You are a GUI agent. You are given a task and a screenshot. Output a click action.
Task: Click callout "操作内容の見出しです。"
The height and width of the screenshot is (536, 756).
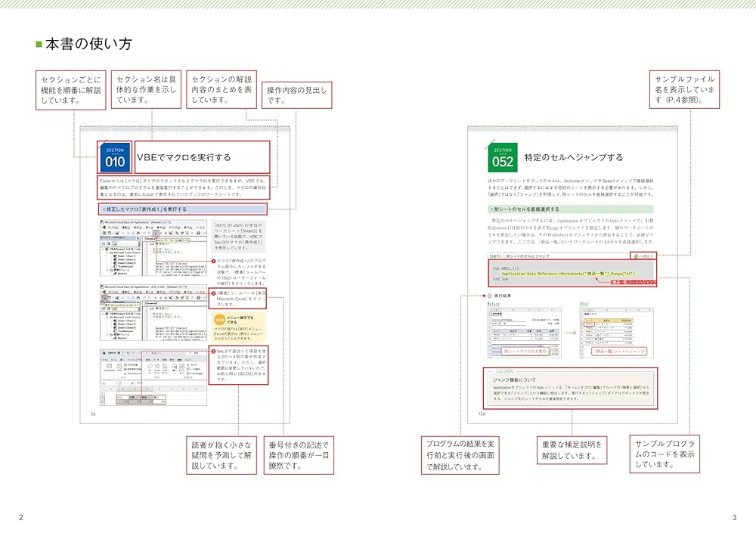coord(297,95)
